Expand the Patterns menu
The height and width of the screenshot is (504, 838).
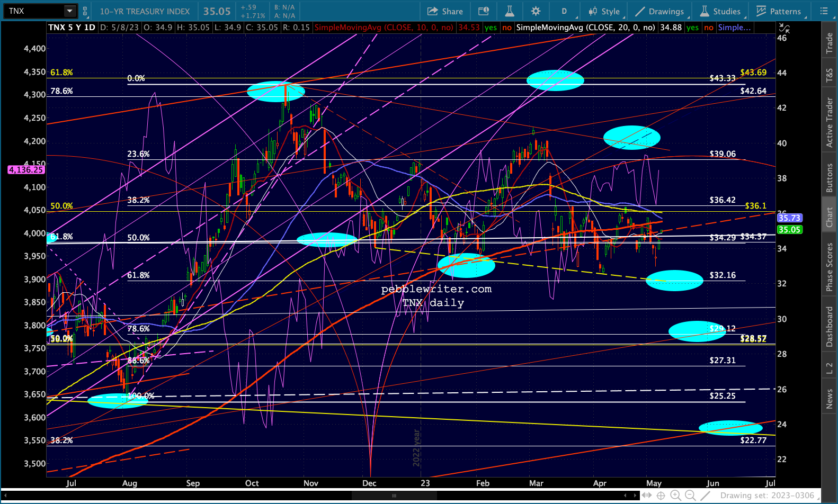[779, 11]
